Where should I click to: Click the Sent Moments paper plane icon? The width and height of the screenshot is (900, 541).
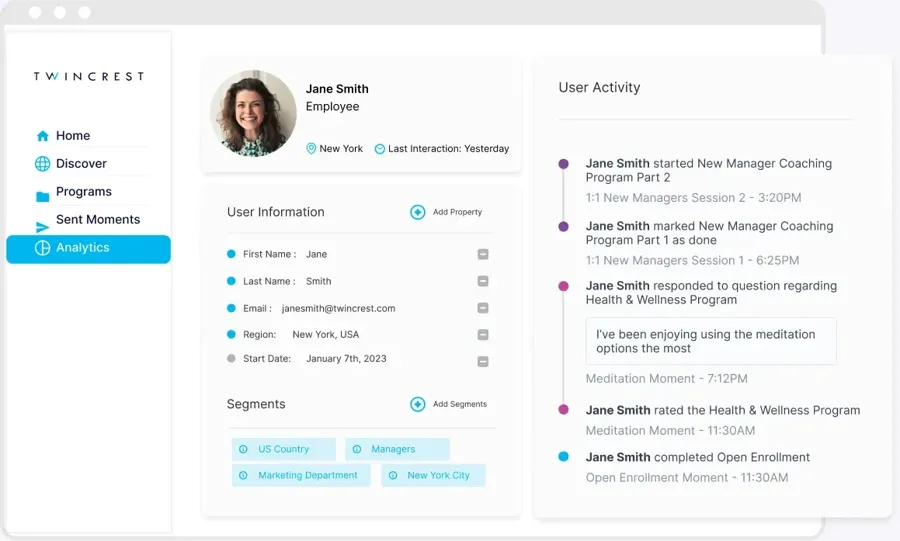(42, 227)
